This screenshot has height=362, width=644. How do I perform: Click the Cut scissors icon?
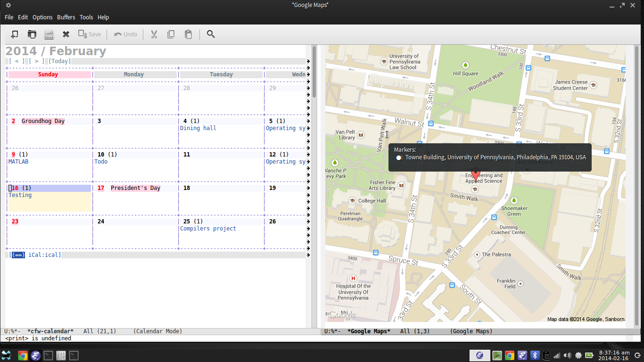coord(154,34)
